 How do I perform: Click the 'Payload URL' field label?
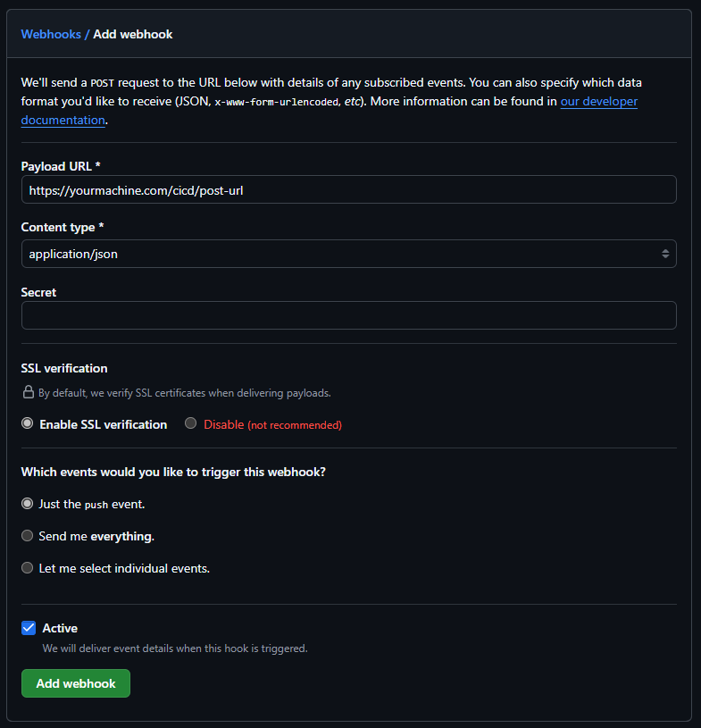tap(61, 165)
